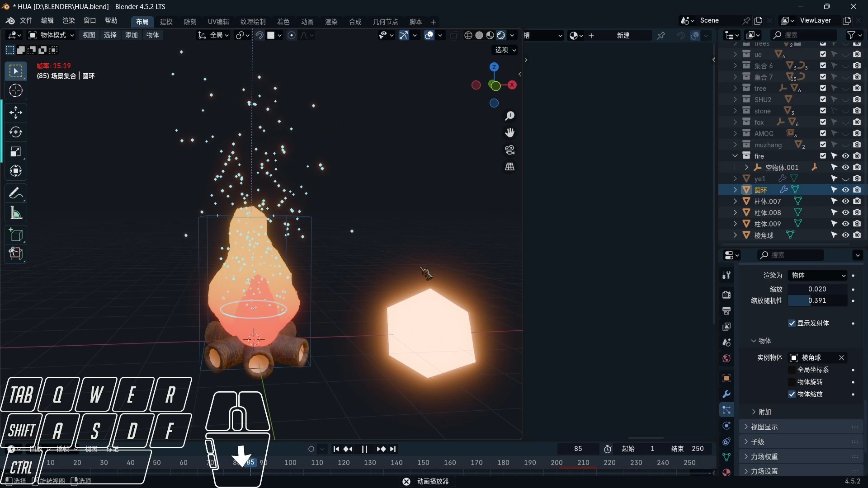Adjust the 缩放 0.020 value field
Screen dimensions: 868x488
(x=817, y=289)
